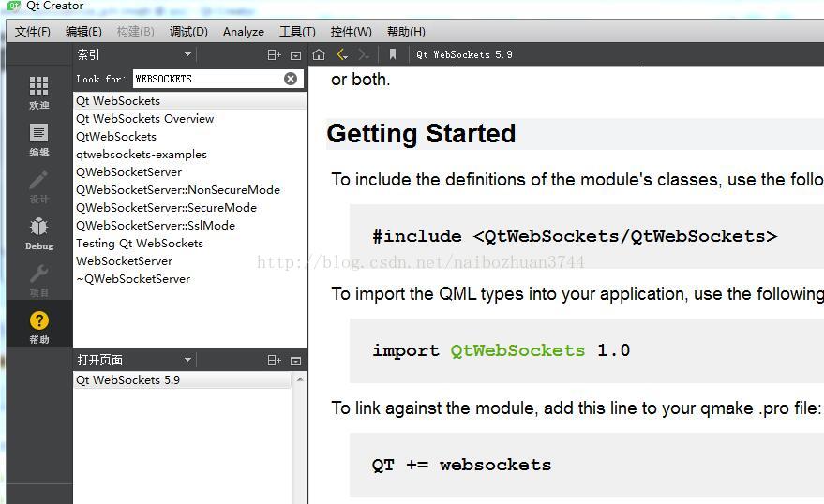Clear the Look for search field
The width and height of the screenshot is (824, 504).
click(x=291, y=79)
